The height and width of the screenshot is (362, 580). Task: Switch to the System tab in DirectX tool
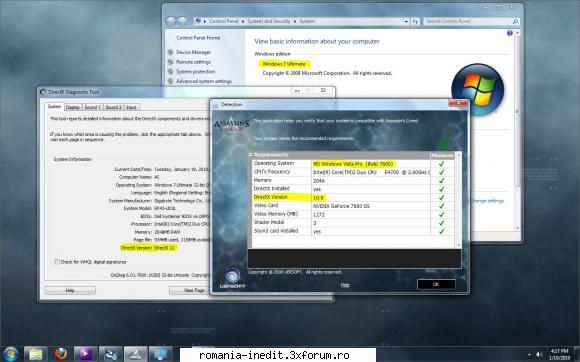[x=54, y=106]
